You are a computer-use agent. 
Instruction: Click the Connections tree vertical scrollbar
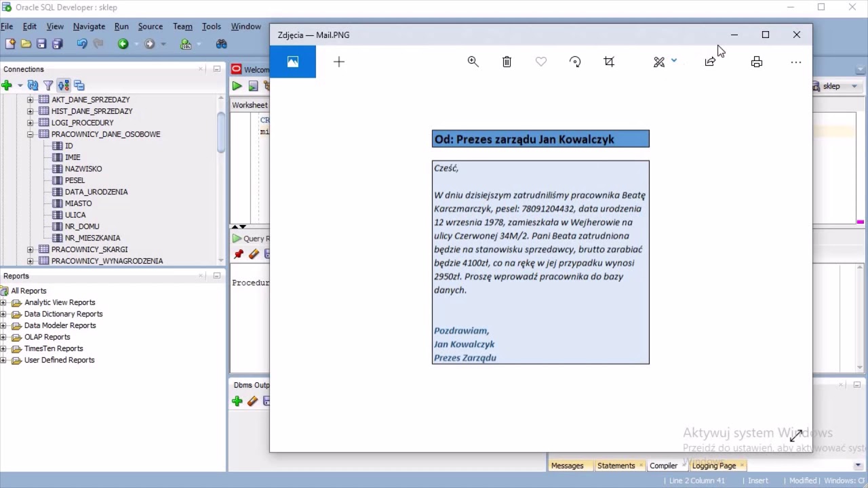pyautogui.click(x=221, y=133)
